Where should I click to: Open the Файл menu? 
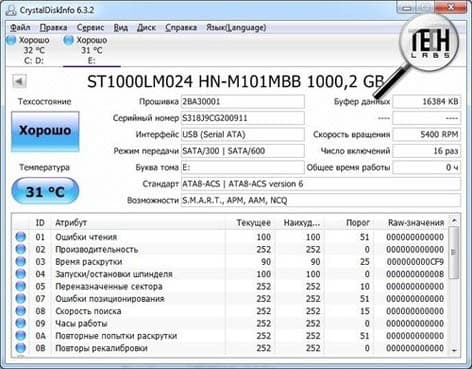click(20, 27)
